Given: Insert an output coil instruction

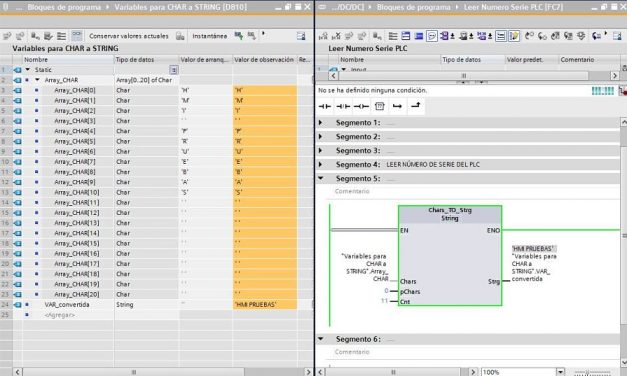Looking at the screenshot, I should (361, 106).
